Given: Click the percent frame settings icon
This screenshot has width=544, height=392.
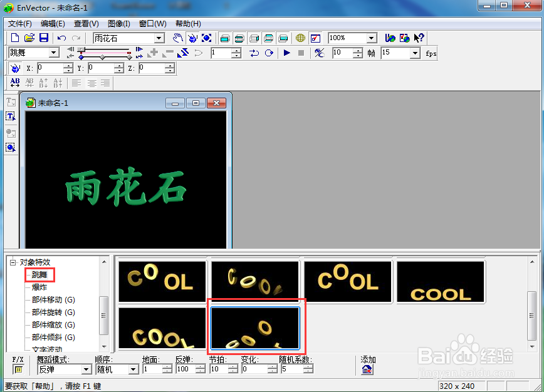Looking at the screenshot, I should 319,53.
